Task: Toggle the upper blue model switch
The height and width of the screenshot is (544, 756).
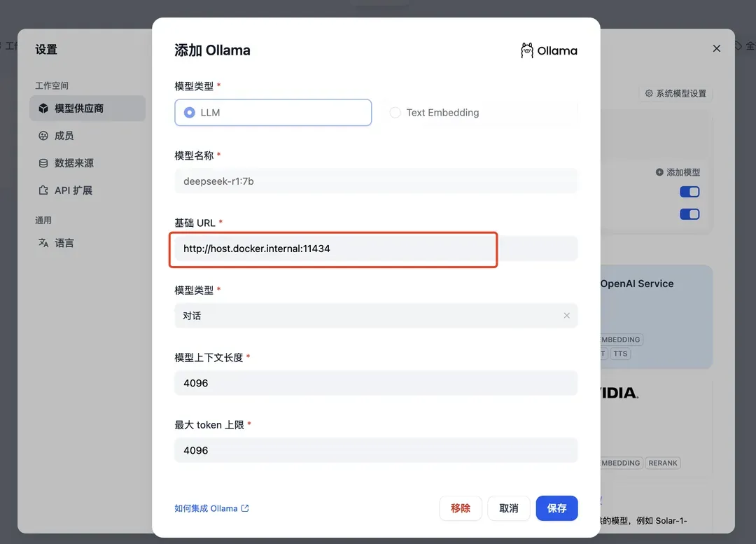Action: (689, 192)
